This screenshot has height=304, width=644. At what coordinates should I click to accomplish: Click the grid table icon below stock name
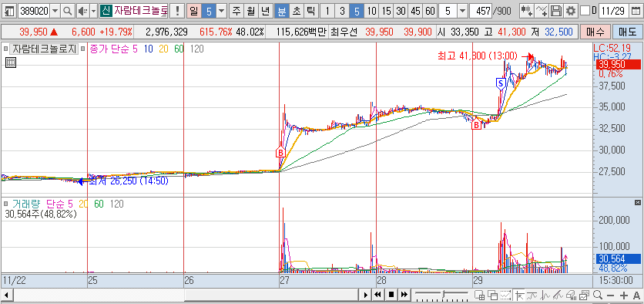coord(11,62)
